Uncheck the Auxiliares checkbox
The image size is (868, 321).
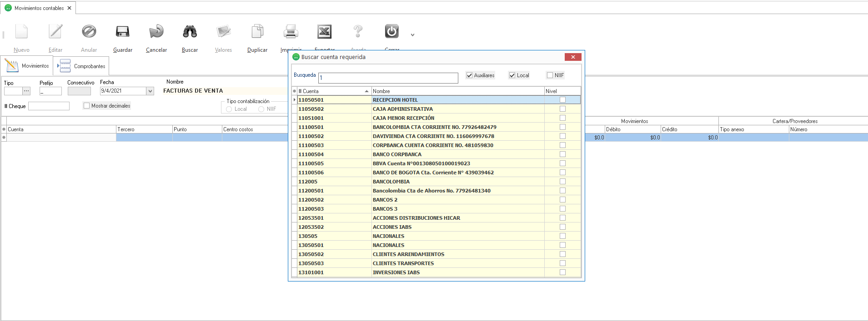pyautogui.click(x=470, y=75)
